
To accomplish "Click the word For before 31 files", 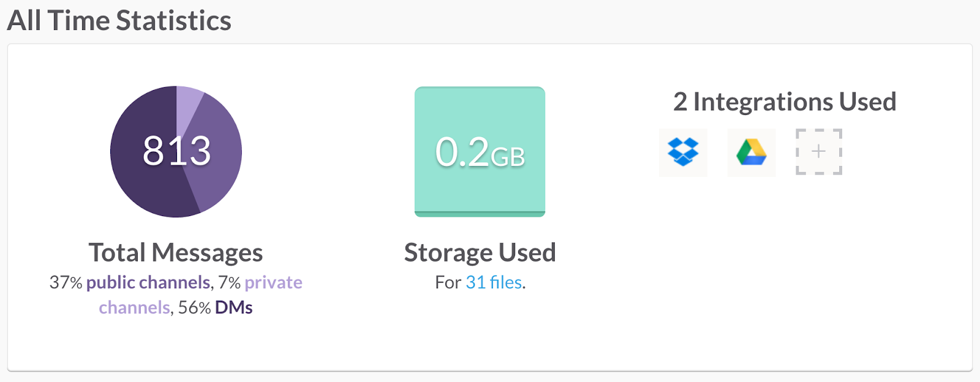I will [448, 282].
